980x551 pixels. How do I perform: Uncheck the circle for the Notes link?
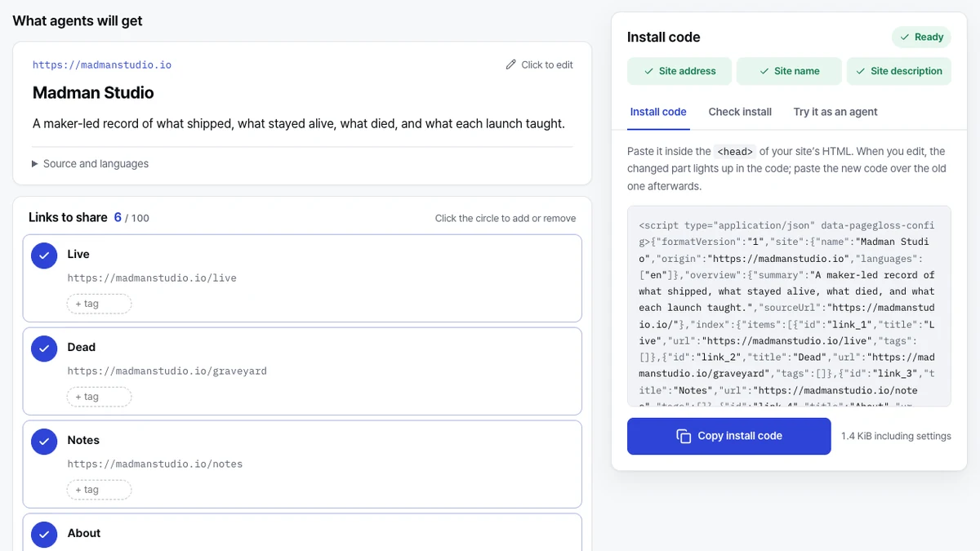click(x=44, y=441)
